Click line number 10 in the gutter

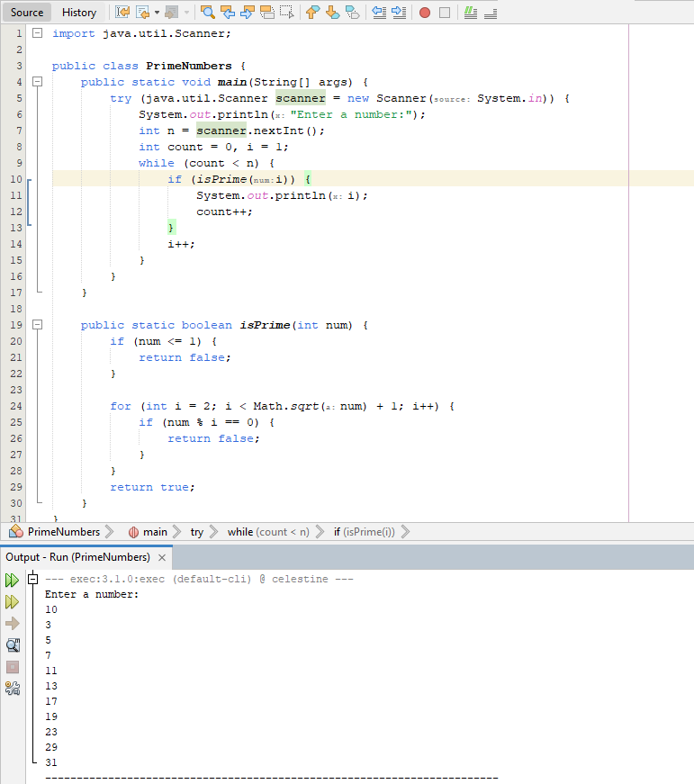16,179
